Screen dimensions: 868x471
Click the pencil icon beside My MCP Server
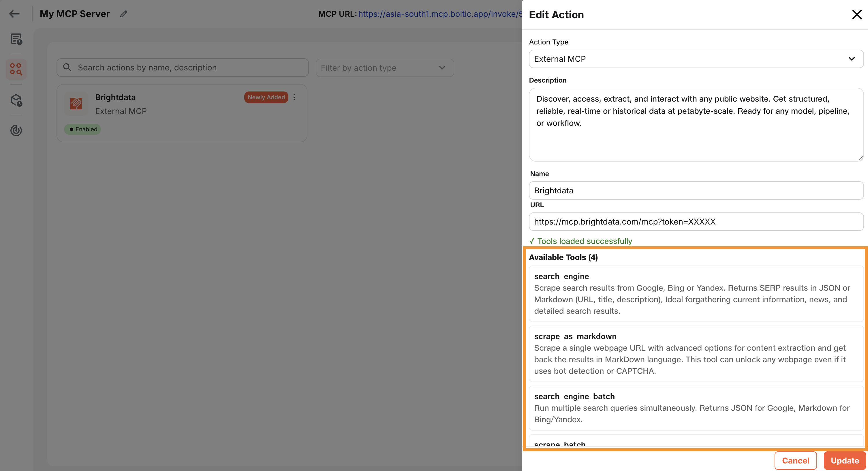(x=124, y=14)
